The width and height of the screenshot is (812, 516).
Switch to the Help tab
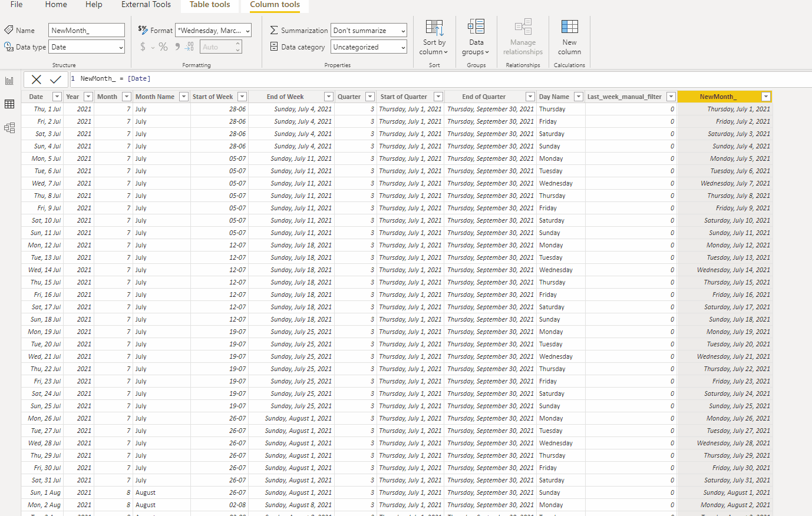[94, 5]
